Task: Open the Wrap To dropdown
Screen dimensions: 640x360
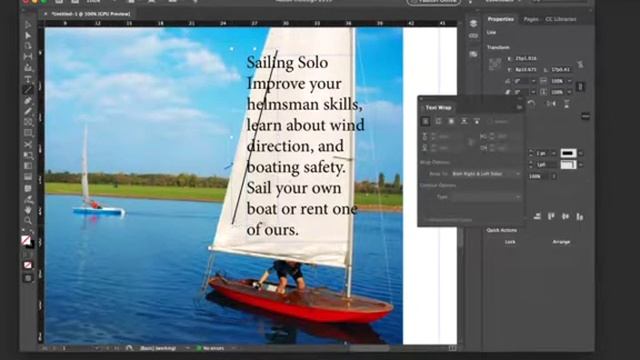Action: (x=486, y=174)
